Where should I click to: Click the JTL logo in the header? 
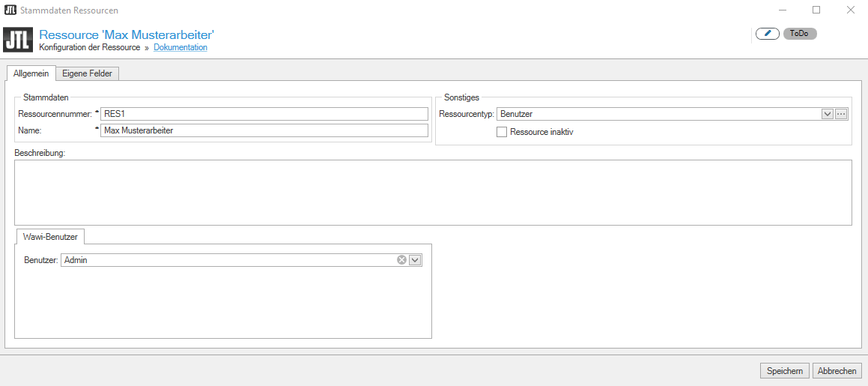pos(18,40)
